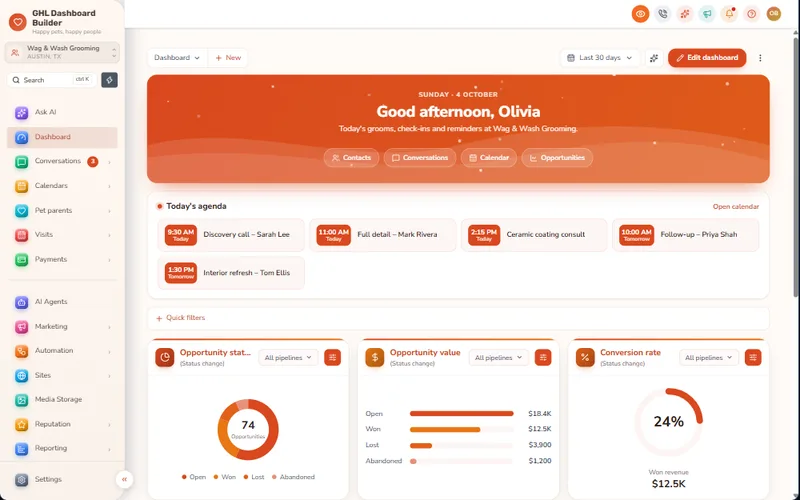800x500 pixels.
Task: Open the three-dot more options menu
Action: (760, 58)
